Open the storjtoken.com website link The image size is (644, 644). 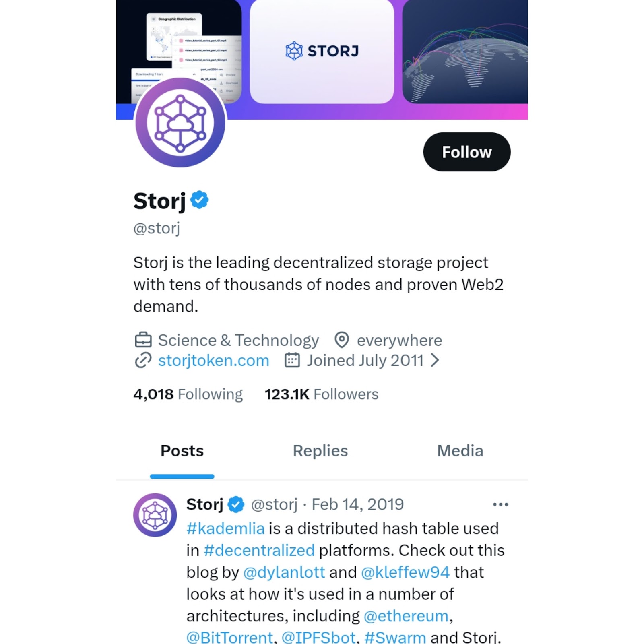(x=213, y=360)
